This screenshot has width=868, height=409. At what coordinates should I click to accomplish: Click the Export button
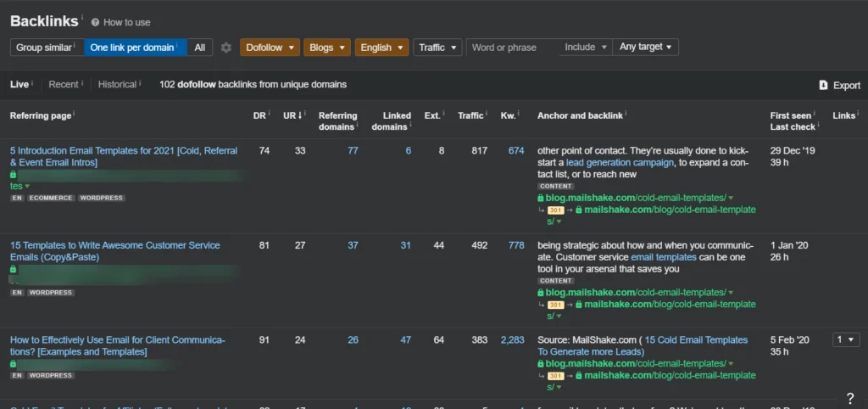point(840,86)
